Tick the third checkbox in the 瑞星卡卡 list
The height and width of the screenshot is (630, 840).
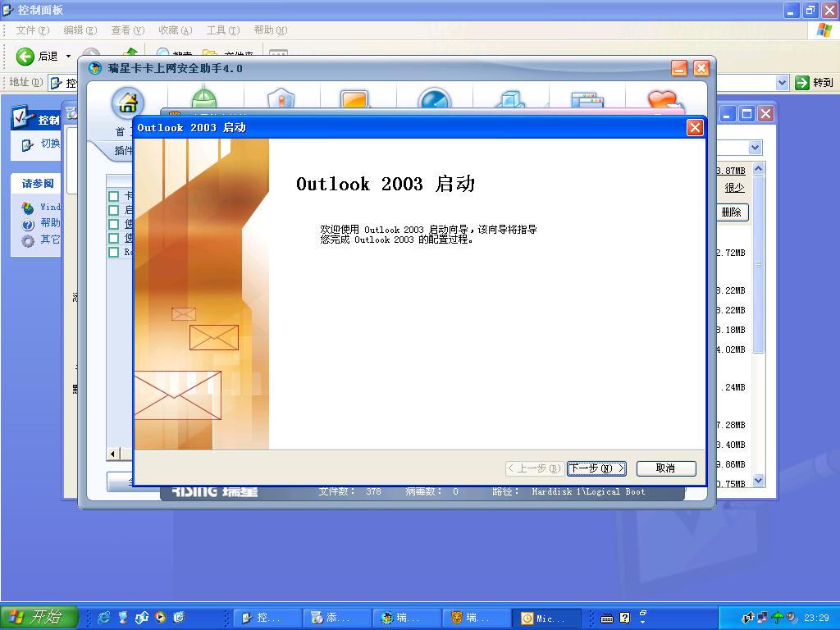point(113,224)
